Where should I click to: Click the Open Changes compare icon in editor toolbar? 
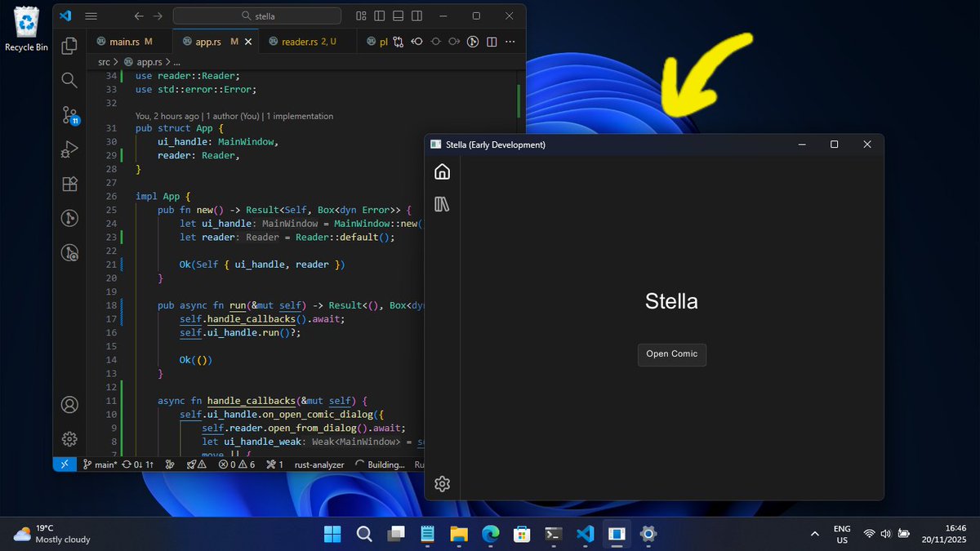pyautogui.click(x=399, y=42)
